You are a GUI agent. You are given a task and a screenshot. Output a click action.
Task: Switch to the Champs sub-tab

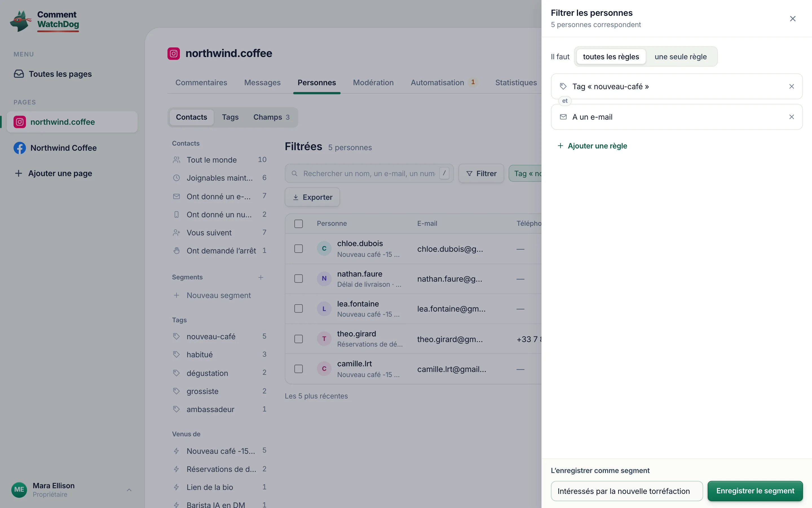click(272, 117)
